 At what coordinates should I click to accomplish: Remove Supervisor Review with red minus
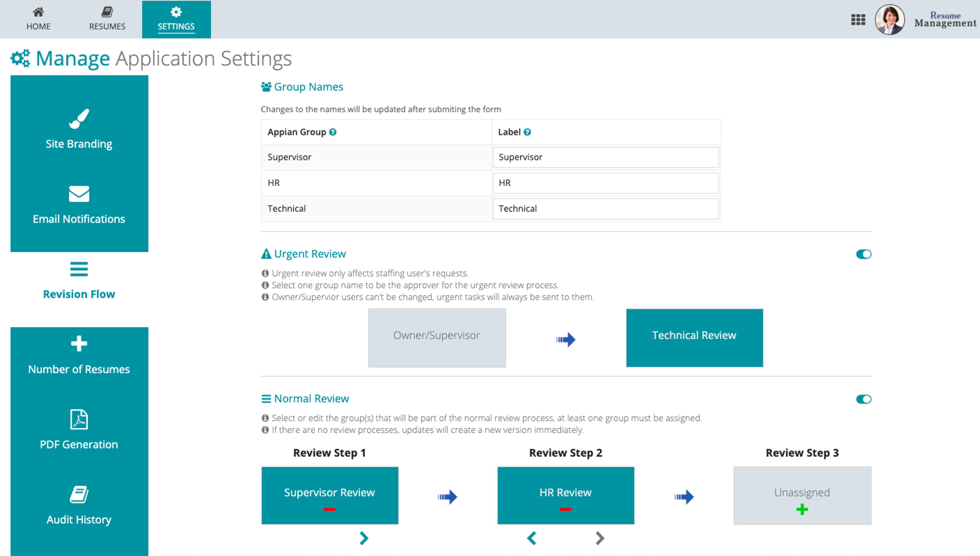pos(329,509)
